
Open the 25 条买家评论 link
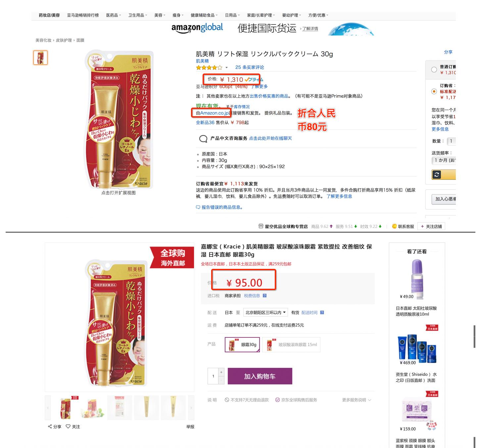(250, 67)
